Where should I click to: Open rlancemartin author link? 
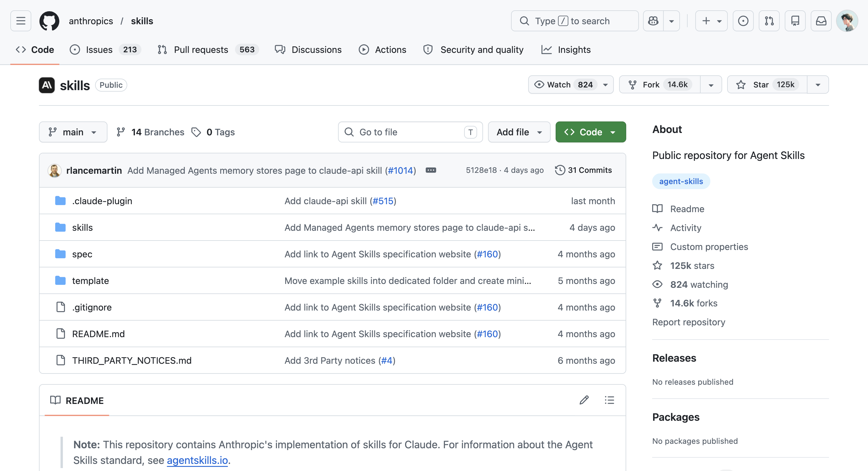(x=94, y=170)
